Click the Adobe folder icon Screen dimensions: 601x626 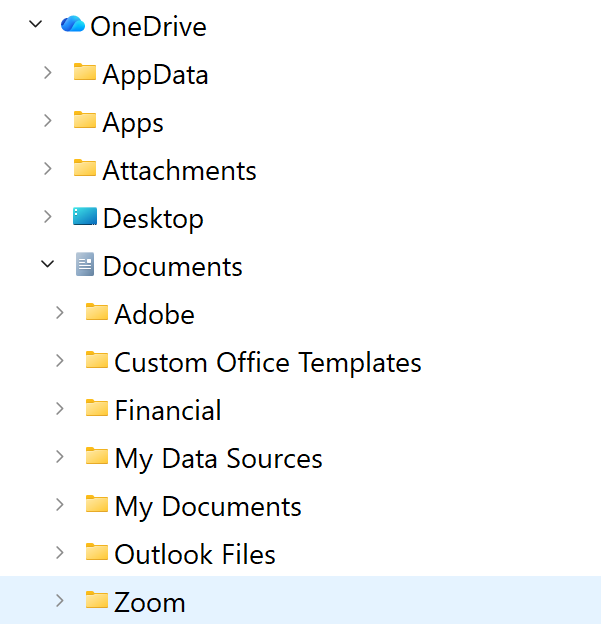tap(97, 313)
